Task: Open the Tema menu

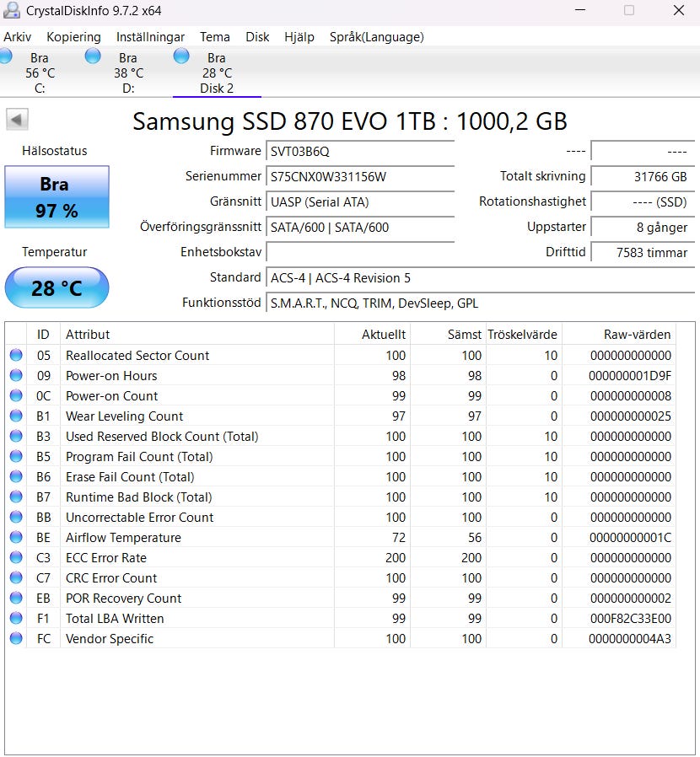Action: click(215, 37)
